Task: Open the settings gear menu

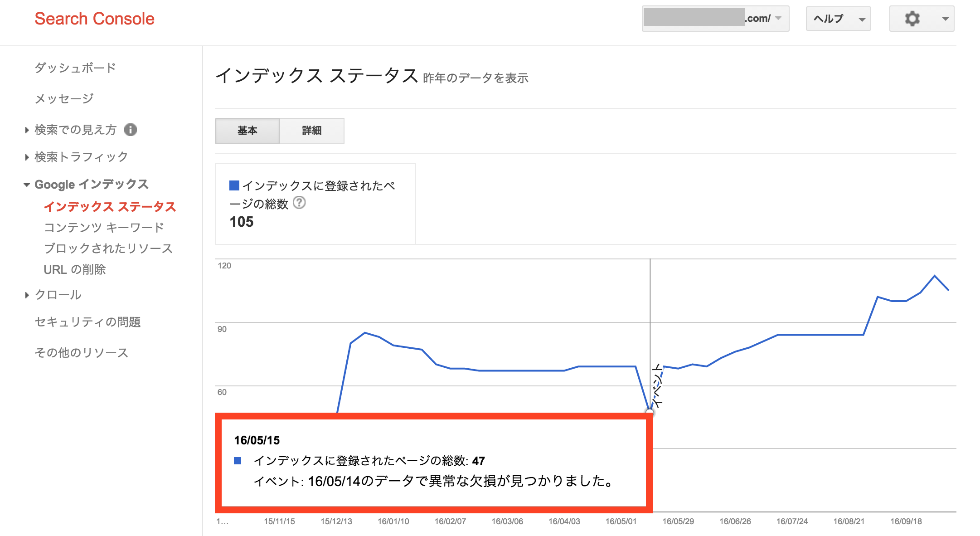Action: 922,19
